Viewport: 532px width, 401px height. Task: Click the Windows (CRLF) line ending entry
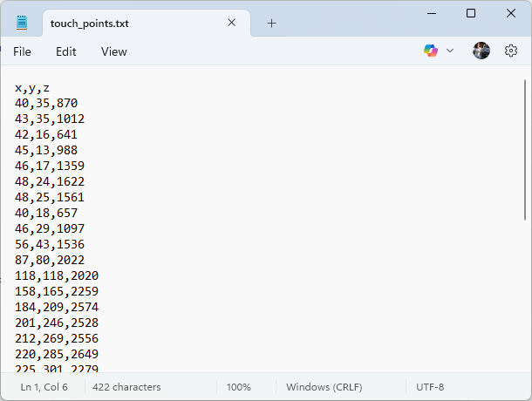coord(324,387)
